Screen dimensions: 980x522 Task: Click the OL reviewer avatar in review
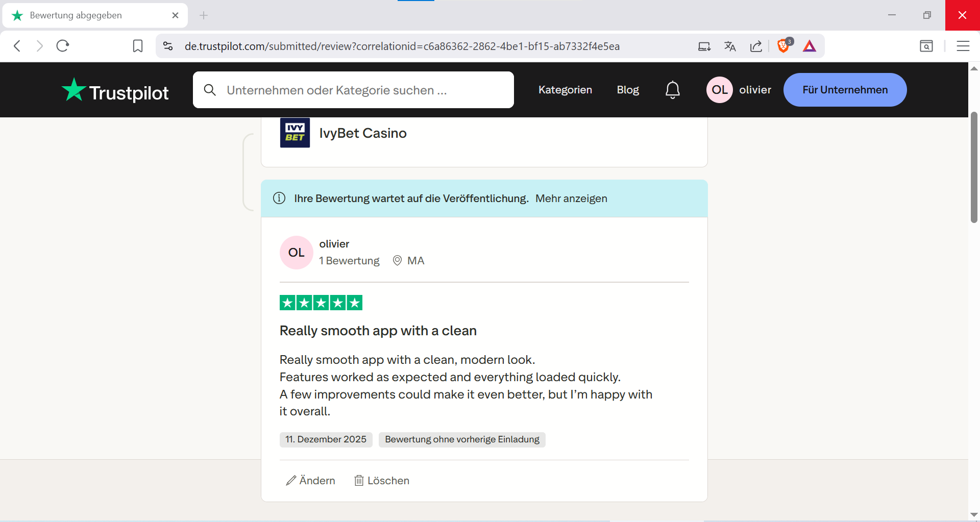pyautogui.click(x=296, y=252)
